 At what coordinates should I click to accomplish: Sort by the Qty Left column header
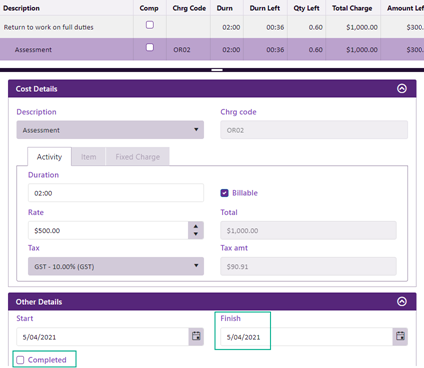(306, 8)
